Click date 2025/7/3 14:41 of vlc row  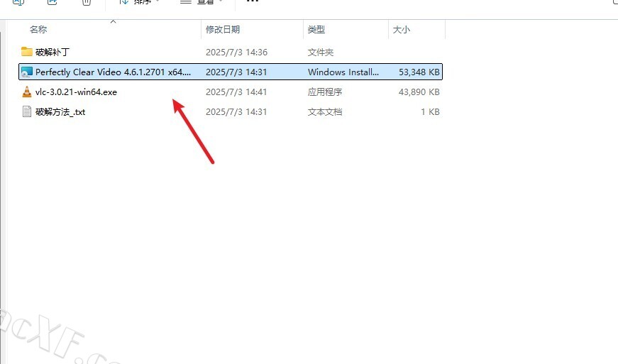coord(236,92)
